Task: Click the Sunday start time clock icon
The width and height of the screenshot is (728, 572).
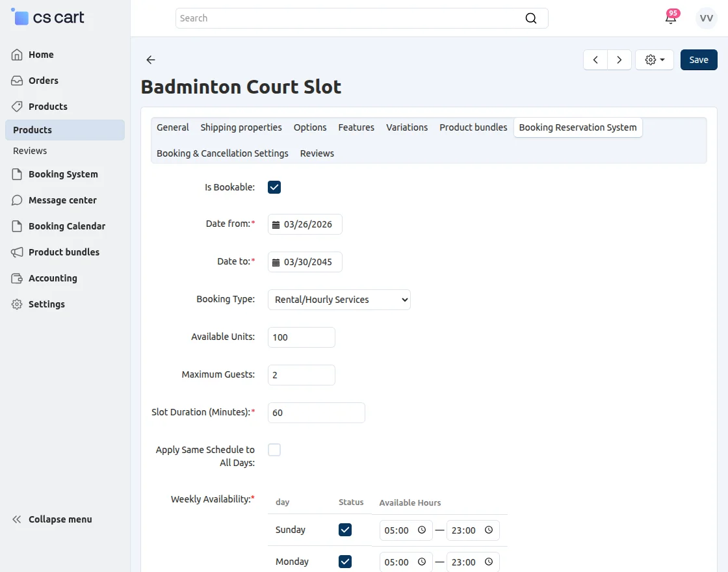Action: click(422, 530)
